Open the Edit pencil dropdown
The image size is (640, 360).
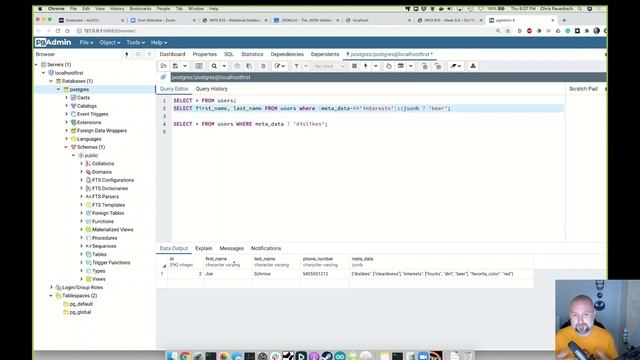tap(280, 66)
